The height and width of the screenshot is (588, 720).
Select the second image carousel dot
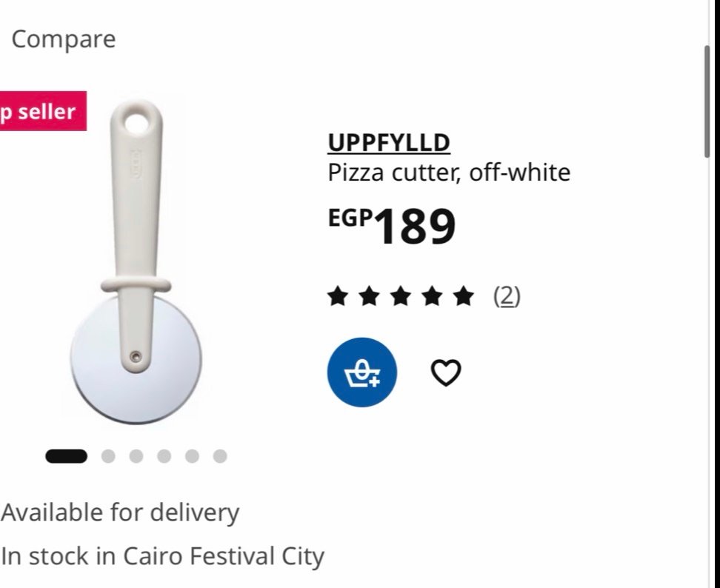tap(108, 456)
